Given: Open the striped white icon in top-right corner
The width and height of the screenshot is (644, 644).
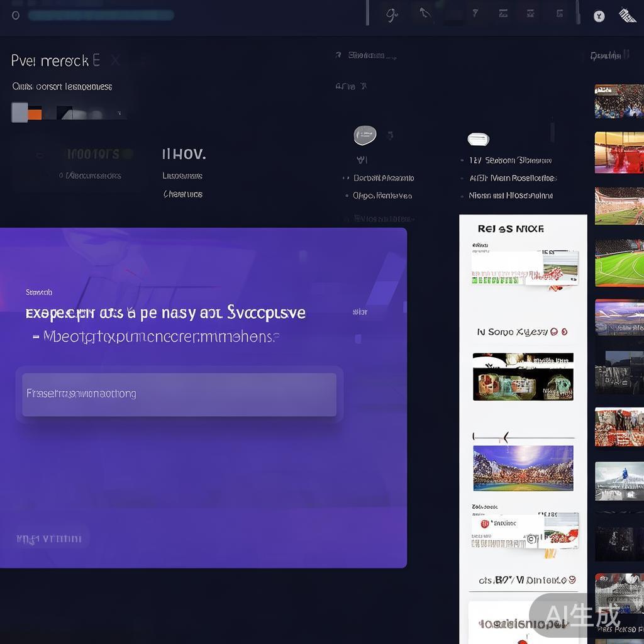Looking at the screenshot, I should click(x=627, y=15).
